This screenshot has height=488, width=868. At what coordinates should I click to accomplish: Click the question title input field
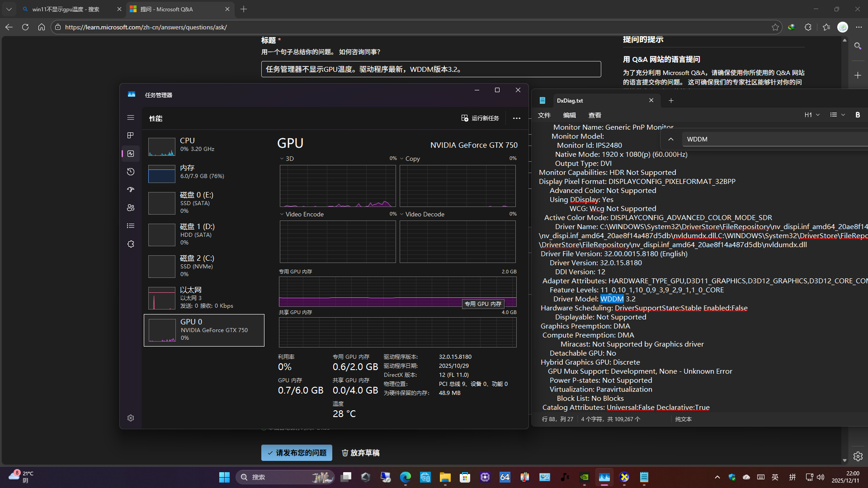tap(430, 69)
